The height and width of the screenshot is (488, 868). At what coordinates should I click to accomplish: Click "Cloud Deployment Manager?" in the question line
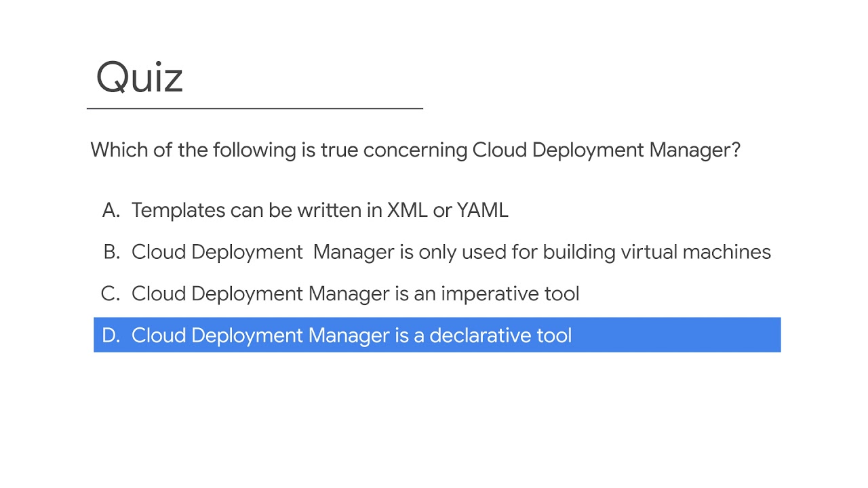click(x=606, y=150)
